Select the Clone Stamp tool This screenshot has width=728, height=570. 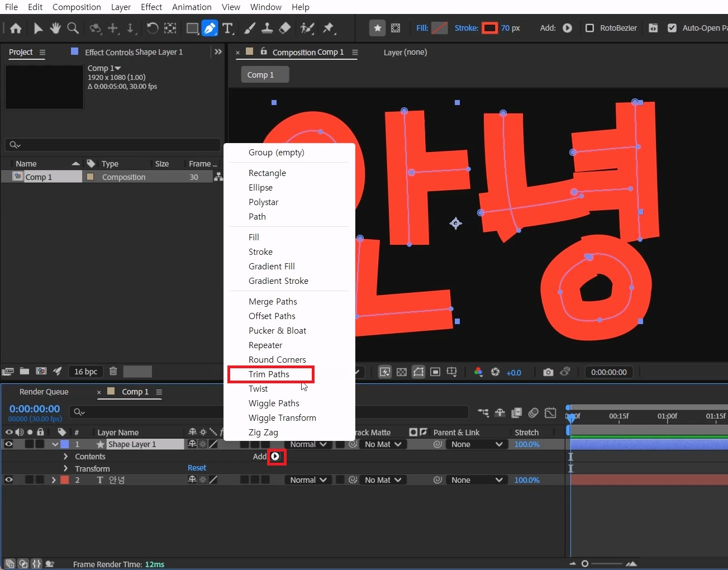pyautogui.click(x=267, y=28)
